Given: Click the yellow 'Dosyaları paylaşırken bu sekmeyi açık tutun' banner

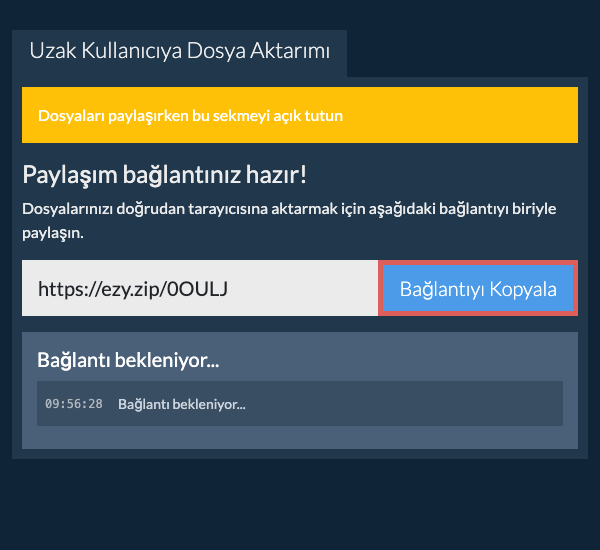Looking at the screenshot, I should click(x=300, y=115).
